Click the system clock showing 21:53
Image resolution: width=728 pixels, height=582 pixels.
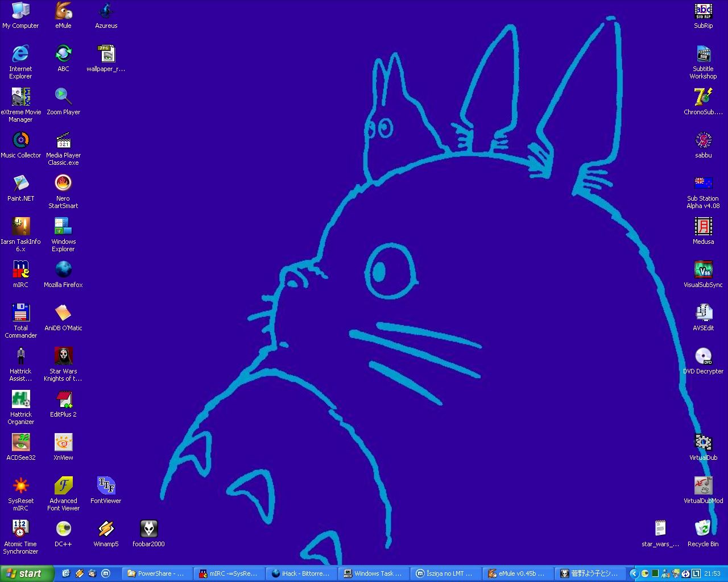(712, 573)
